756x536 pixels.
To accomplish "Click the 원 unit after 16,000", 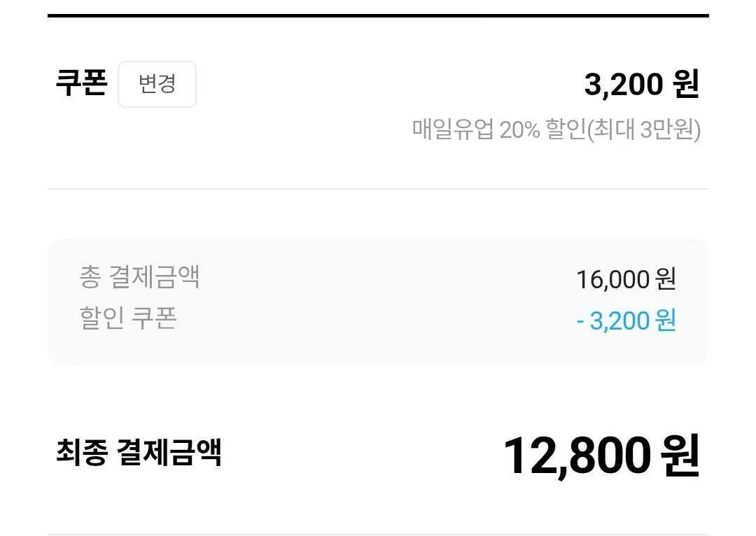I will 666,280.
